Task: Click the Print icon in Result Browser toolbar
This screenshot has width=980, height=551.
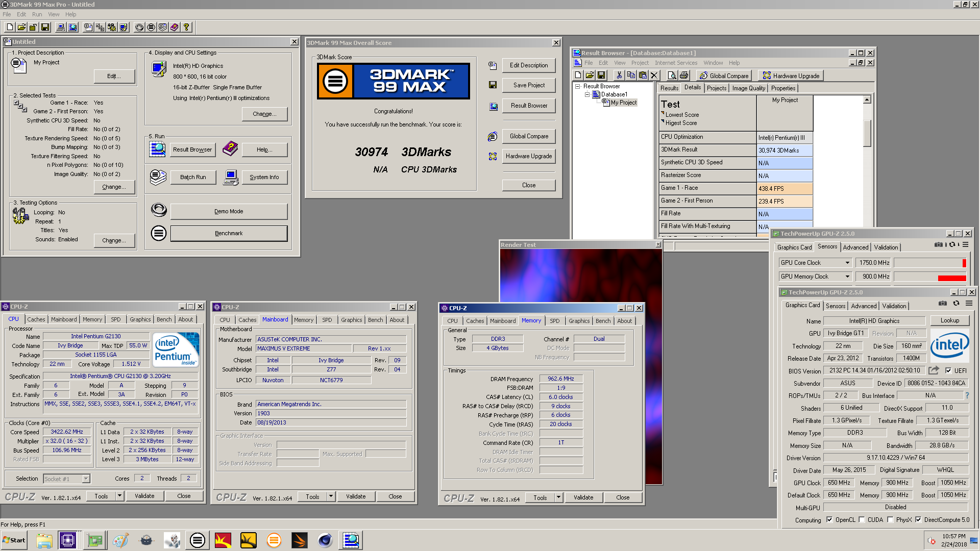Action: (x=684, y=76)
